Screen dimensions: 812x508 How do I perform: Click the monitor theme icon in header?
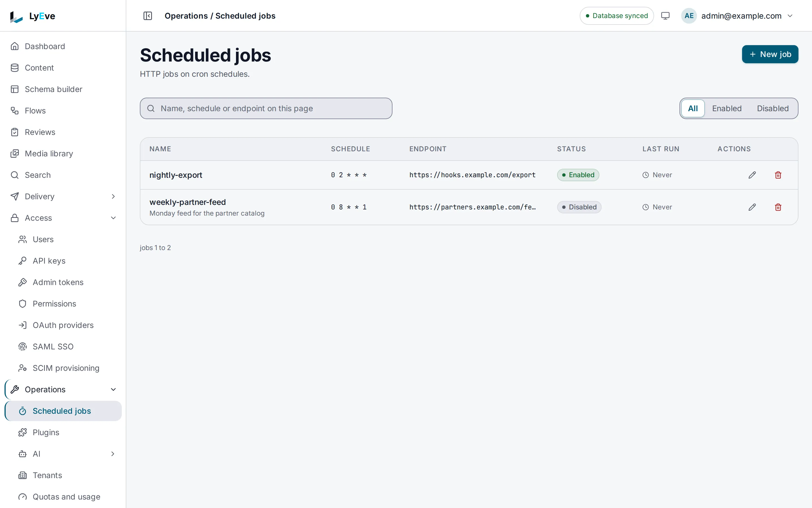coord(665,16)
